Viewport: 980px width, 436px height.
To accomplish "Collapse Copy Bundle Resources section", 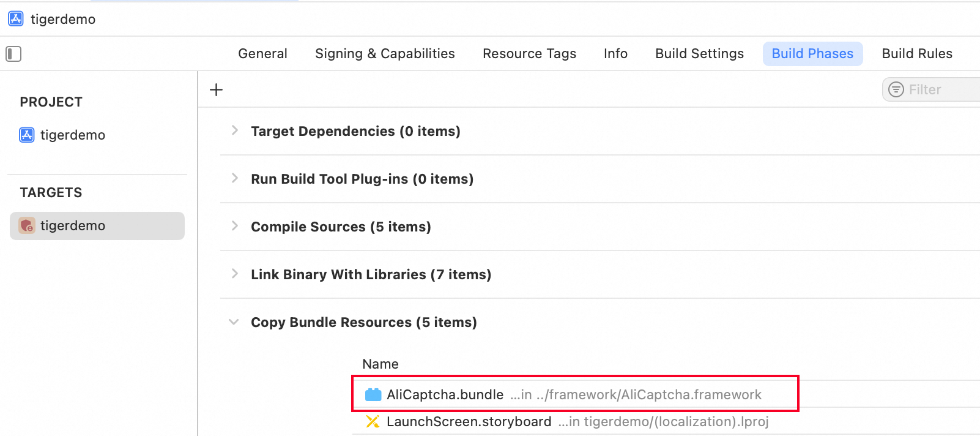I will 234,321.
